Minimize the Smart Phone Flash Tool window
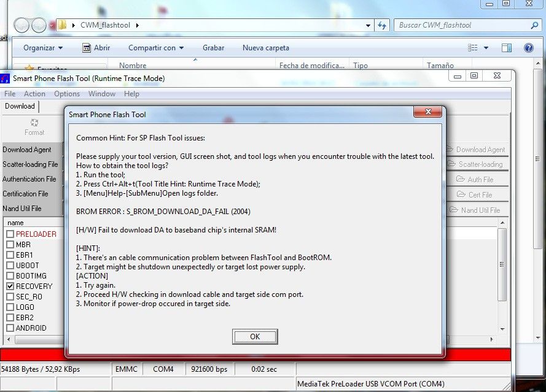This screenshot has width=546, height=392. 458,75
